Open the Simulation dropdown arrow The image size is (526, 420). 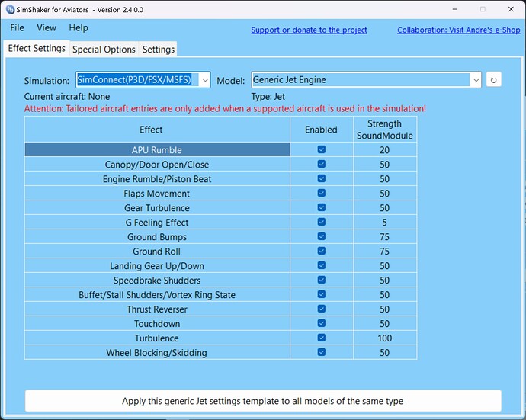(205, 80)
